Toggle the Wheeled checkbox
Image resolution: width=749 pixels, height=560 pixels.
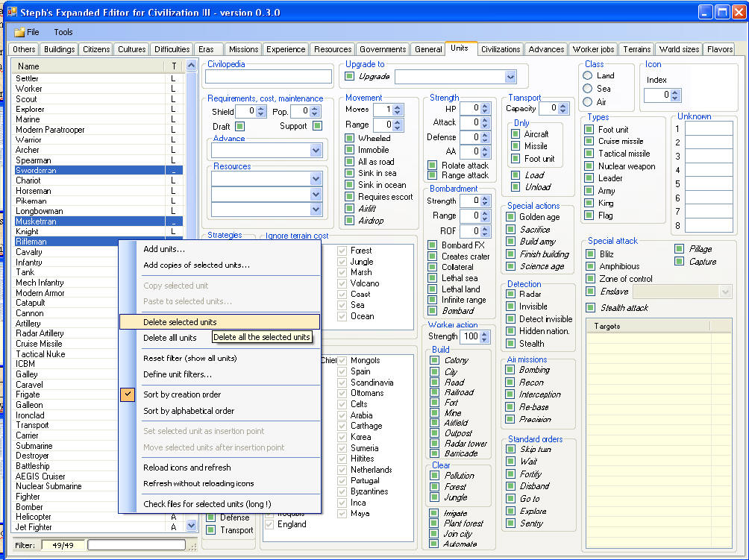[349, 138]
